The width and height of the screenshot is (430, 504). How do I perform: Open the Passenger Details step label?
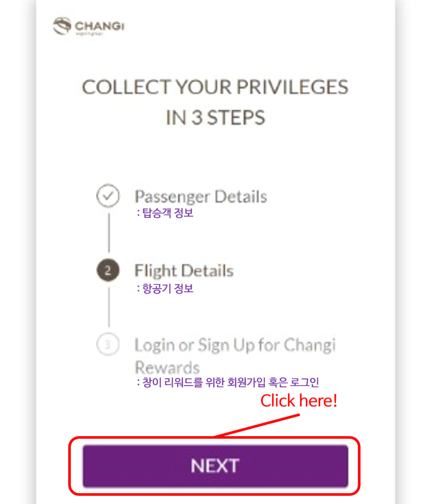tap(200, 196)
